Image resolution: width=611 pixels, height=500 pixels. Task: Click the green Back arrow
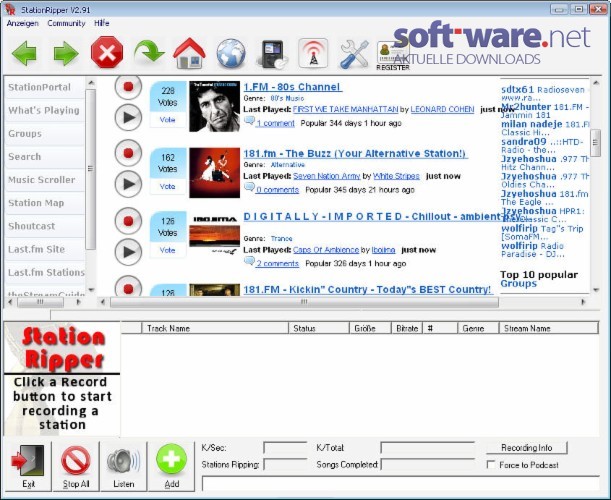point(24,53)
